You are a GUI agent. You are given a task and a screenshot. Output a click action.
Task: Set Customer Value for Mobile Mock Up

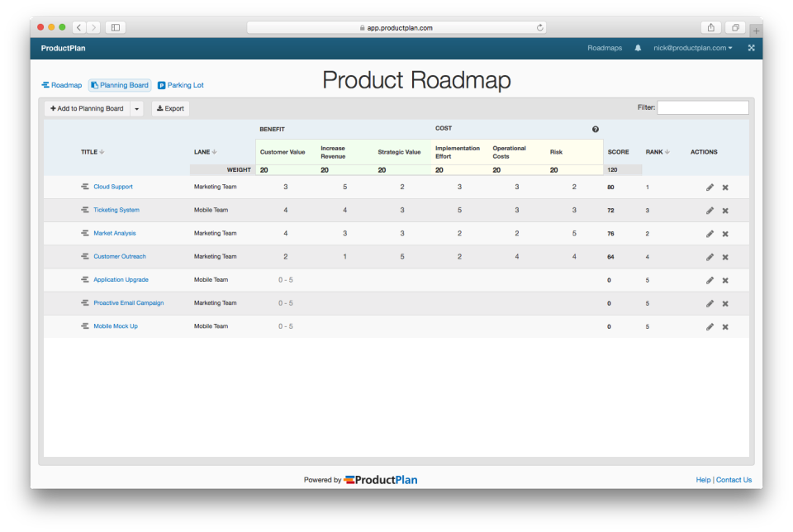click(286, 326)
